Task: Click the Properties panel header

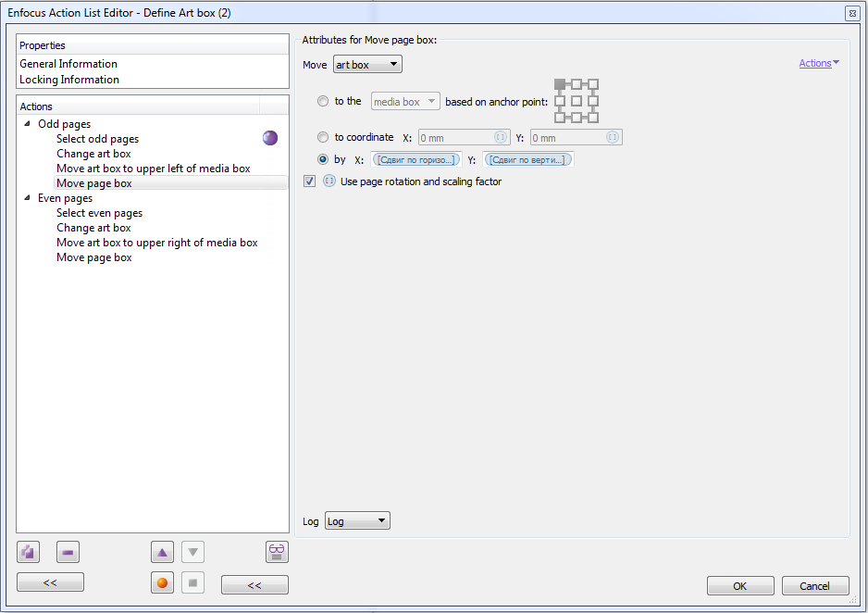Action: click(153, 44)
